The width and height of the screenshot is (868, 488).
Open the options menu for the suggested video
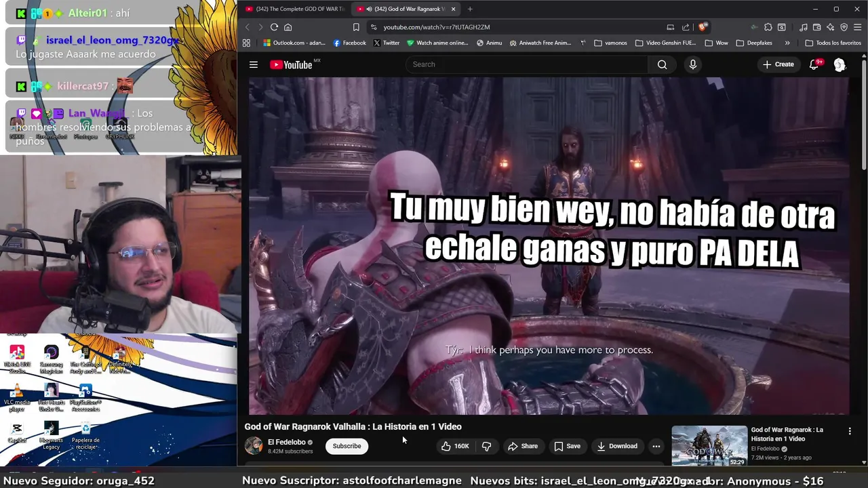850,431
